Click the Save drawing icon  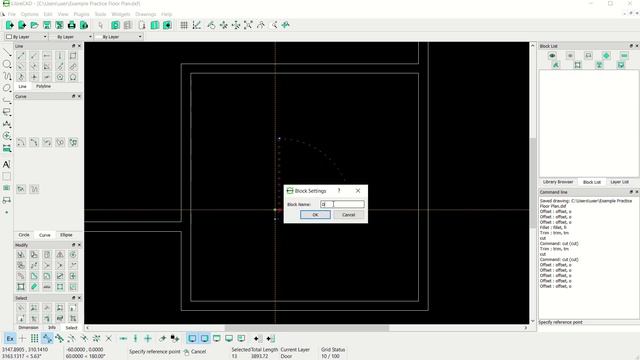[x=47, y=25]
